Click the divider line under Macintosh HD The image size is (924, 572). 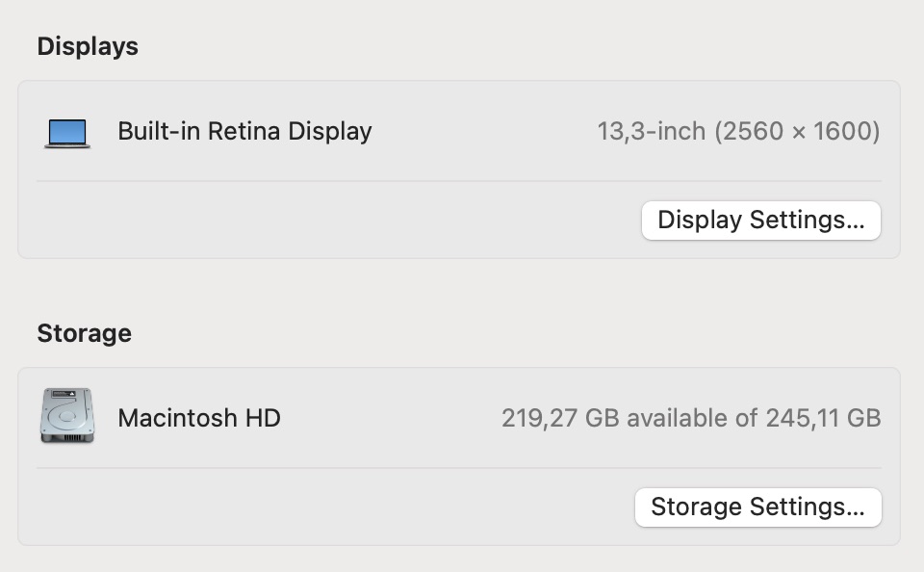458,468
